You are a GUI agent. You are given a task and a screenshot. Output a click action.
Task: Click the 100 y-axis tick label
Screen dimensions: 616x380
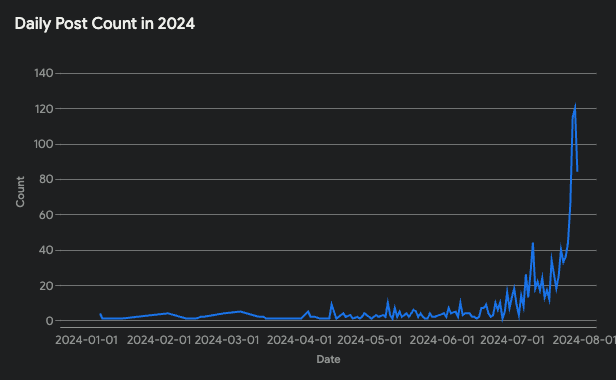pos(44,144)
